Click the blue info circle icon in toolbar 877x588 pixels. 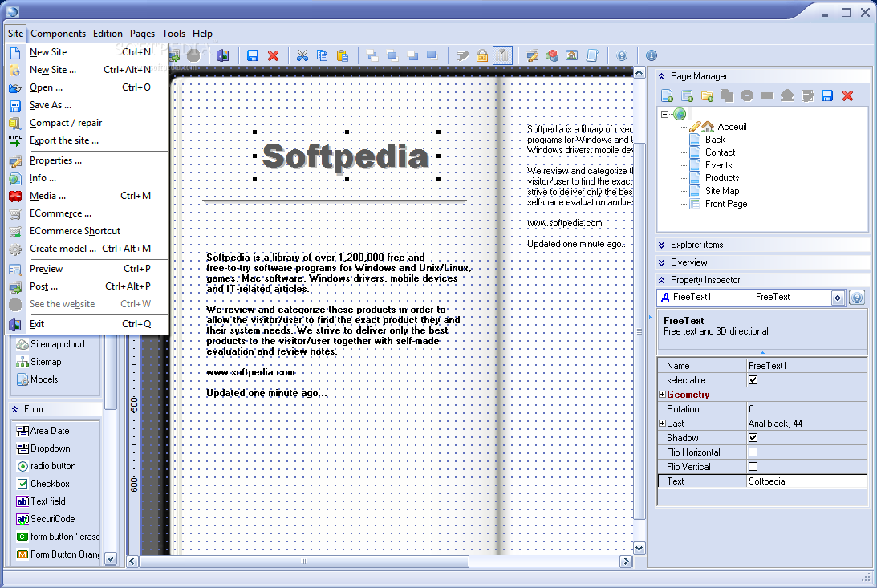(652, 55)
